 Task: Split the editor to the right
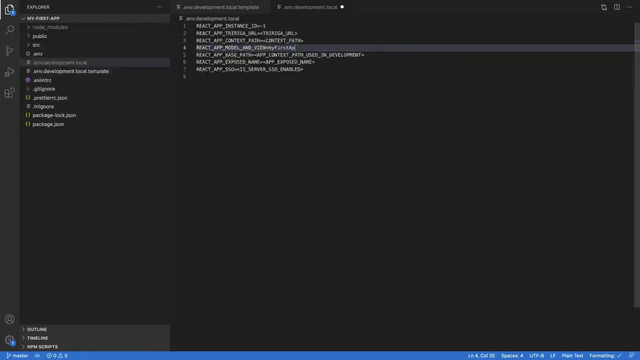pyautogui.click(x=617, y=7)
